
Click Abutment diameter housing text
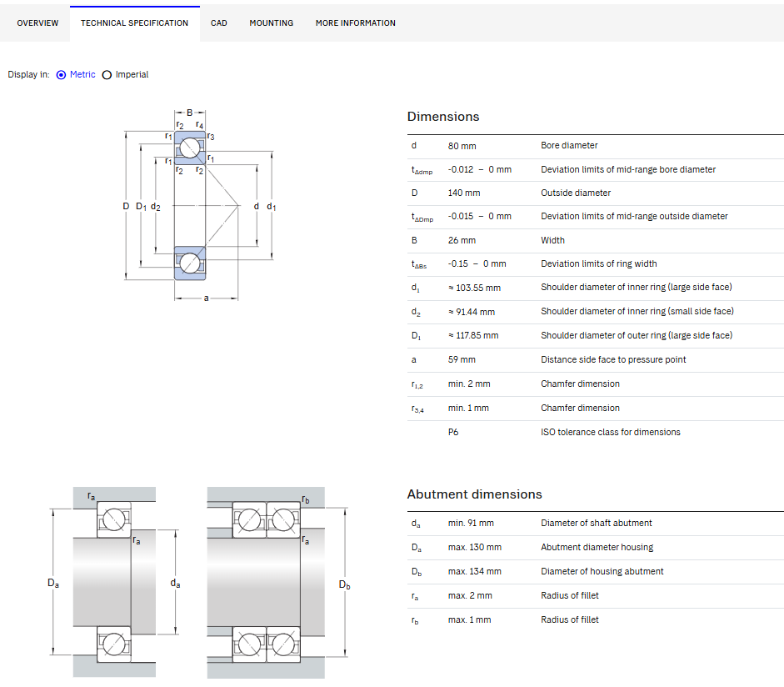[x=597, y=548]
